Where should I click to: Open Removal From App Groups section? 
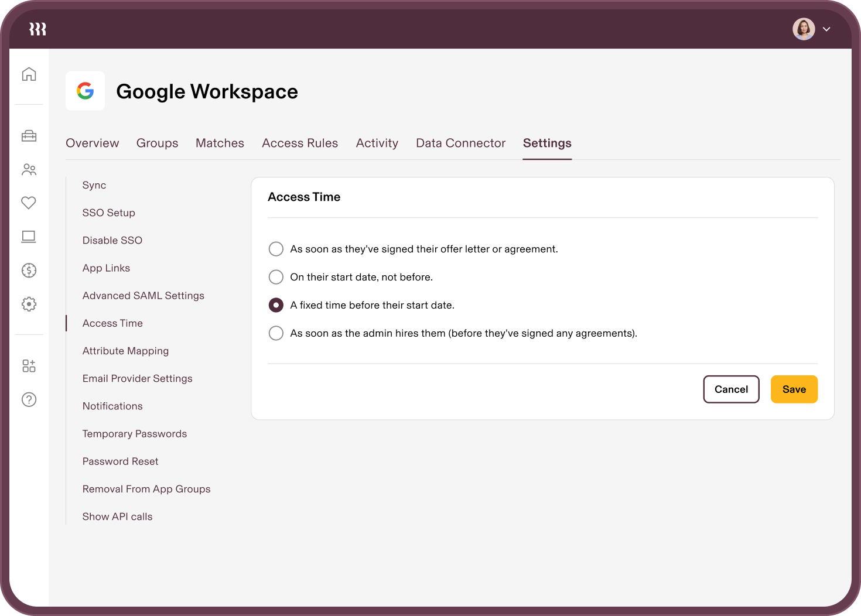(146, 489)
